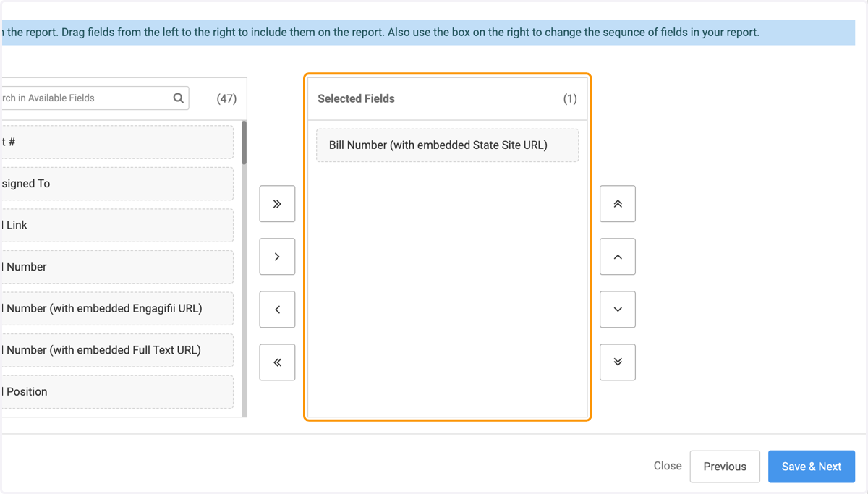
Task: Click the search magnifier icon in Available Fields
Action: 179,98
